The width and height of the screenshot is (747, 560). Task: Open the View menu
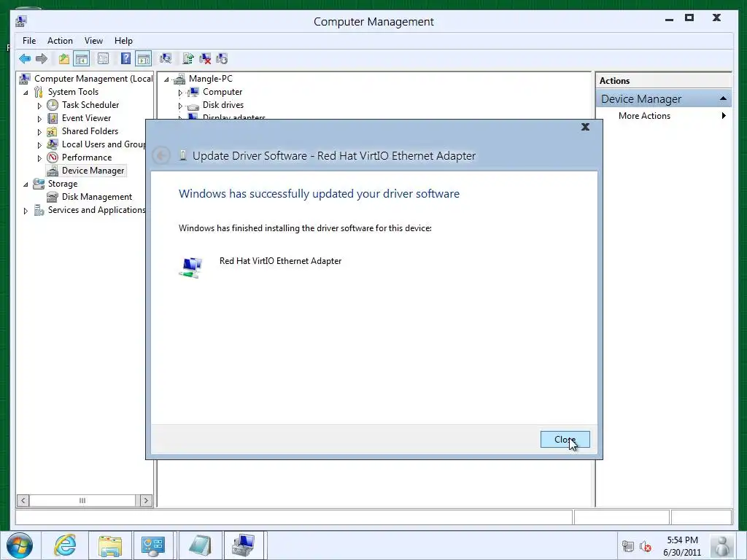click(93, 41)
